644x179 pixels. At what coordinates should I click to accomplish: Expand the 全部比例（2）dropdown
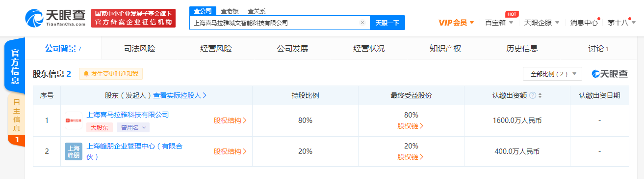coord(552,74)
